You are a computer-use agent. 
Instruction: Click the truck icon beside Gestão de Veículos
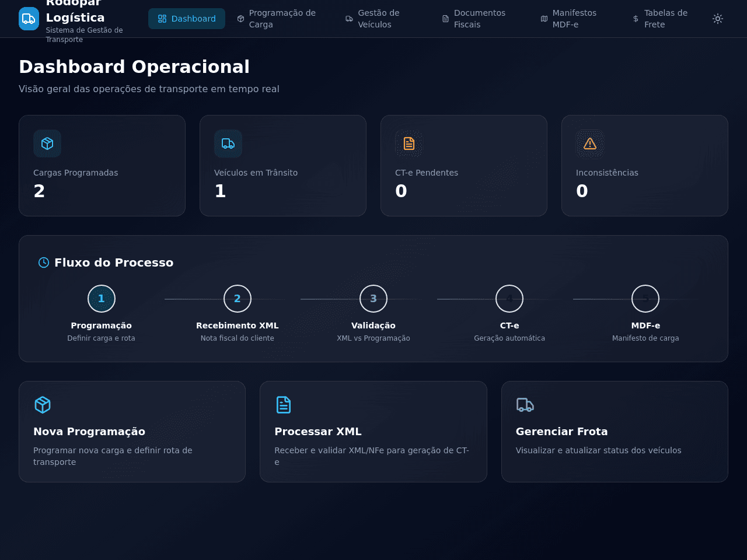349,19
